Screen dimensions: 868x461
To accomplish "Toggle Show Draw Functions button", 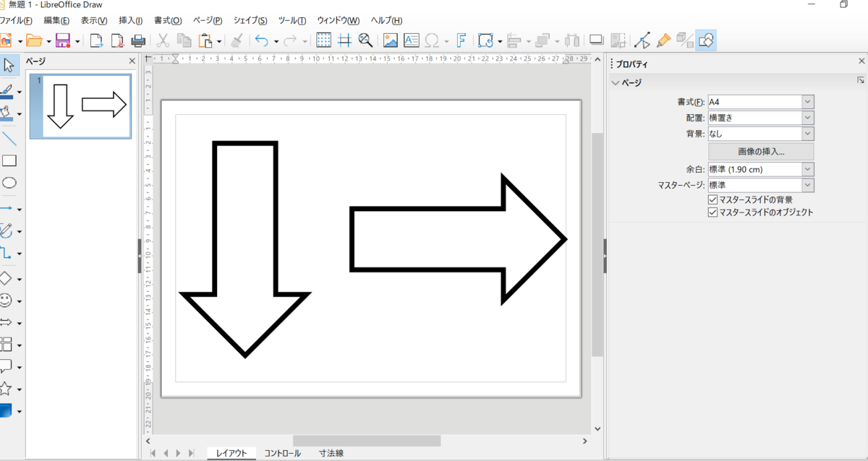I will (706, 40).
